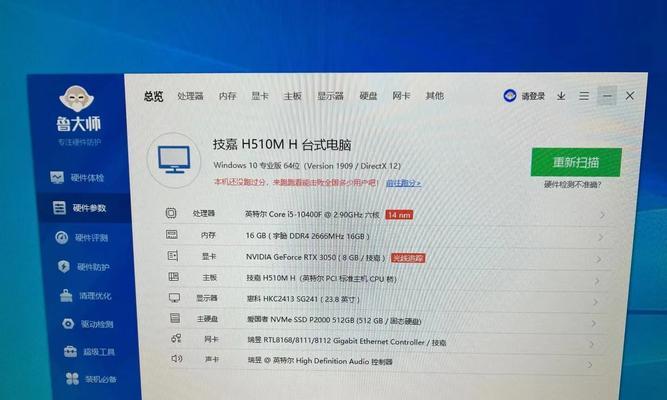Click the 16 GB DDR4 2666MHz memory text

pyautogui.click(x=308, y=236)
